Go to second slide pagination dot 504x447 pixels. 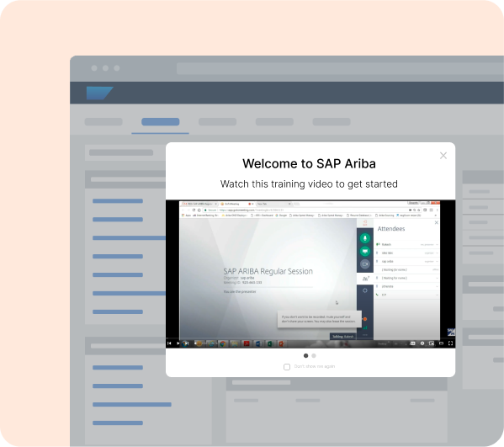pos(314,356)
